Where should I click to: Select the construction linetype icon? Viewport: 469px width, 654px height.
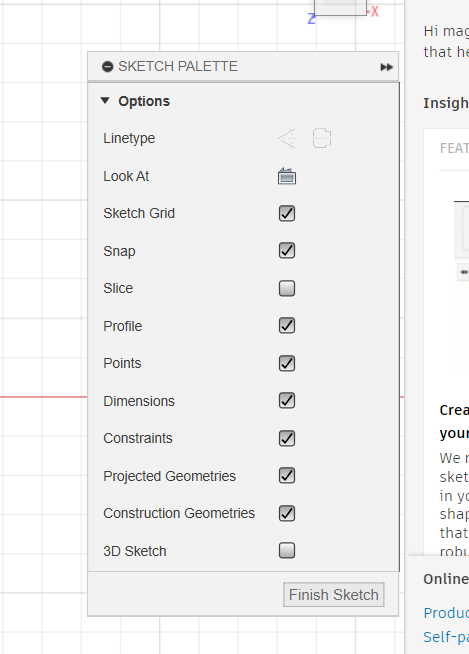pos(287,138)
